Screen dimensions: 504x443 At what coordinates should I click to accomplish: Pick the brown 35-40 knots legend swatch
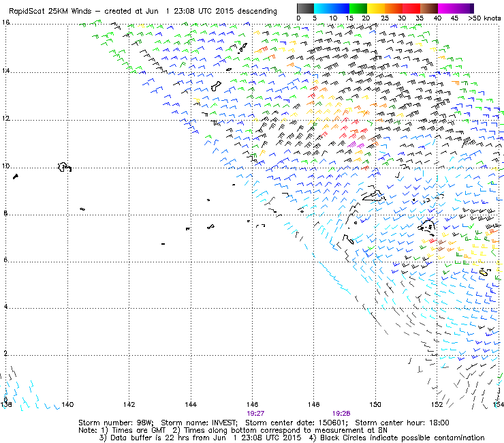click(x=429, y=8)
